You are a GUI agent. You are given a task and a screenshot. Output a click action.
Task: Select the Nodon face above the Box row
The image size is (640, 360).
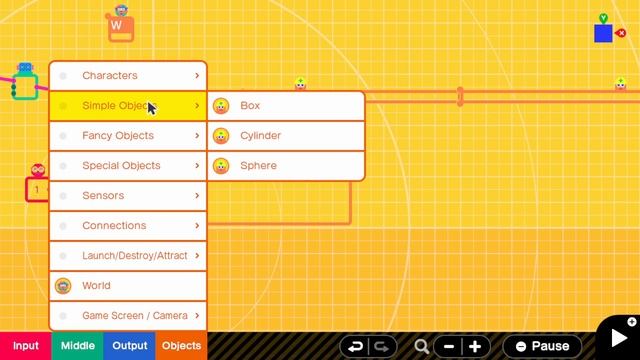(x=300, y=83)
